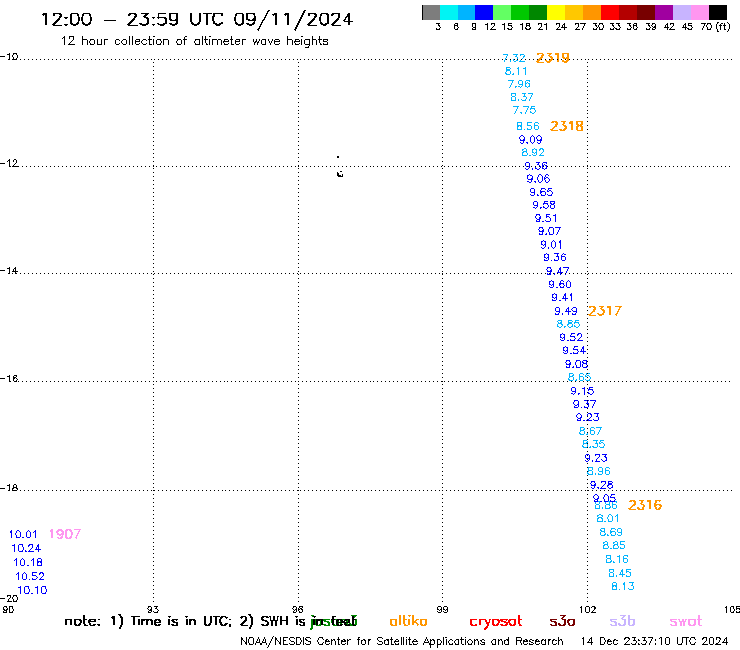Click the wave height value 9.09
740x650 pixels.
point(530,140)
